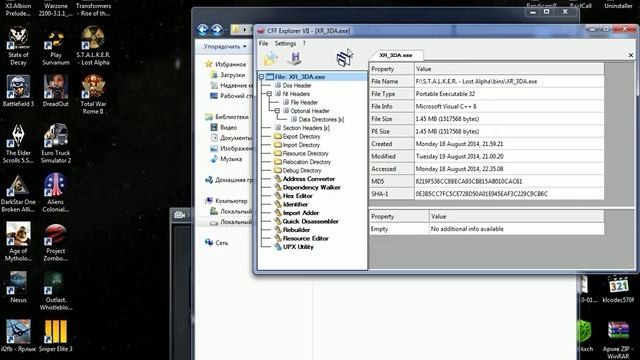Click the 'Portable Executable 32' value

tap(509, 94)
